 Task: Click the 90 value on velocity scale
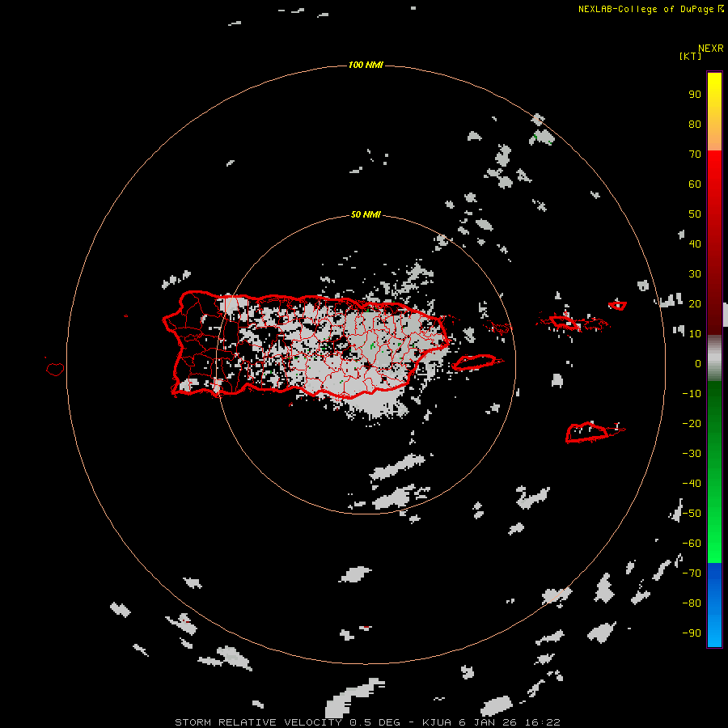pyautogui.click(x=695, y=95)
